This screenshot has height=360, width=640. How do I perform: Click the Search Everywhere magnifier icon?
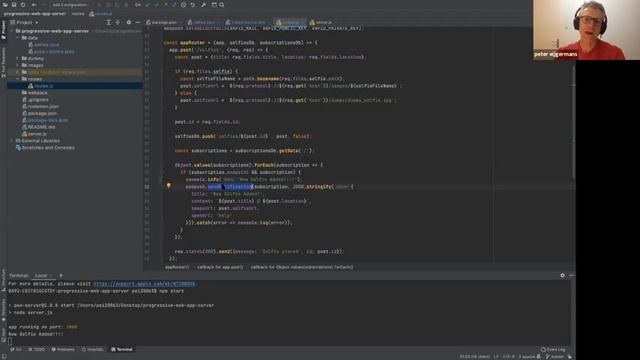[x=222, y=5]
